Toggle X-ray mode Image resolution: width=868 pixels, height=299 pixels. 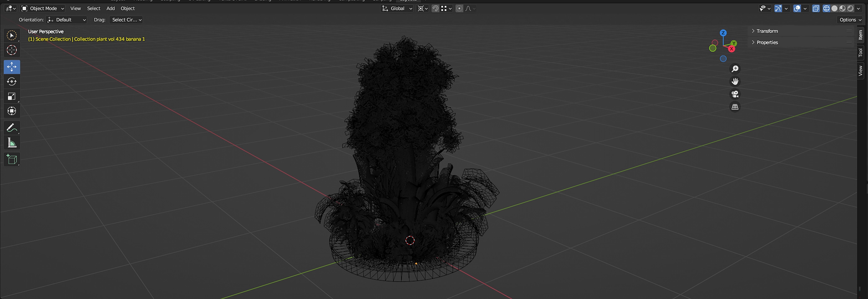816,8
